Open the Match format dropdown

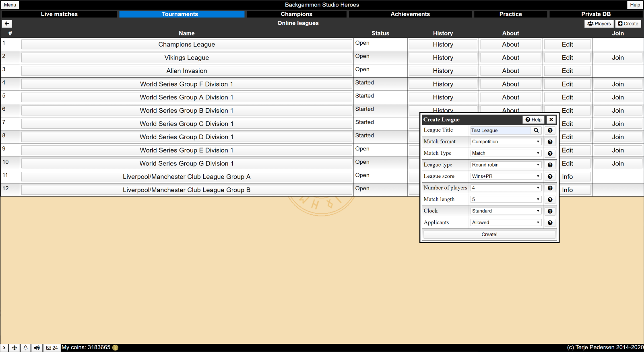[x=506, y=142]
